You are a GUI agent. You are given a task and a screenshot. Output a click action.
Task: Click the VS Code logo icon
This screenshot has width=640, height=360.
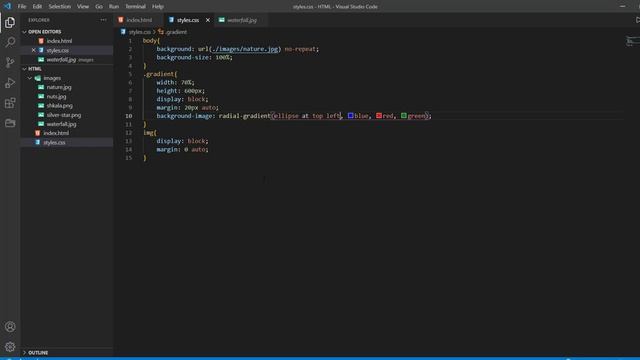pyautogui.click(x=7, y=6)
